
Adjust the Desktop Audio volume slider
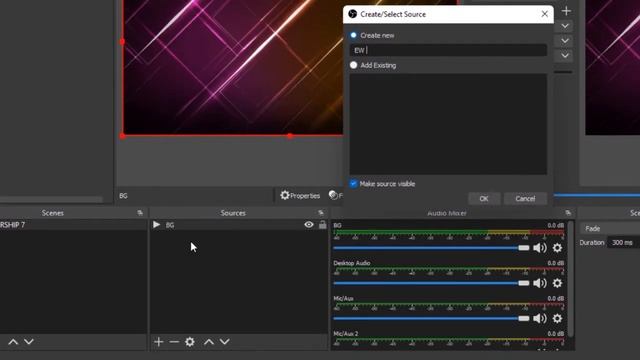click(x=431, y=283)
